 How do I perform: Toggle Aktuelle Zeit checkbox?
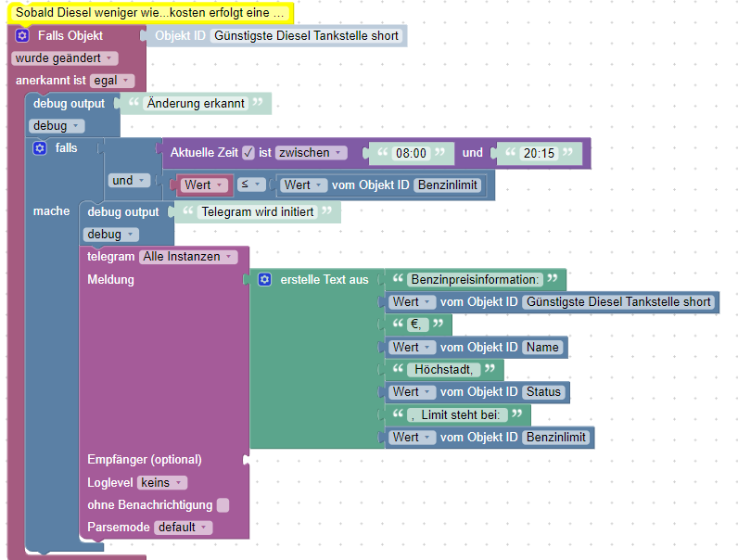pyautogui.click(x=248, y=153)
